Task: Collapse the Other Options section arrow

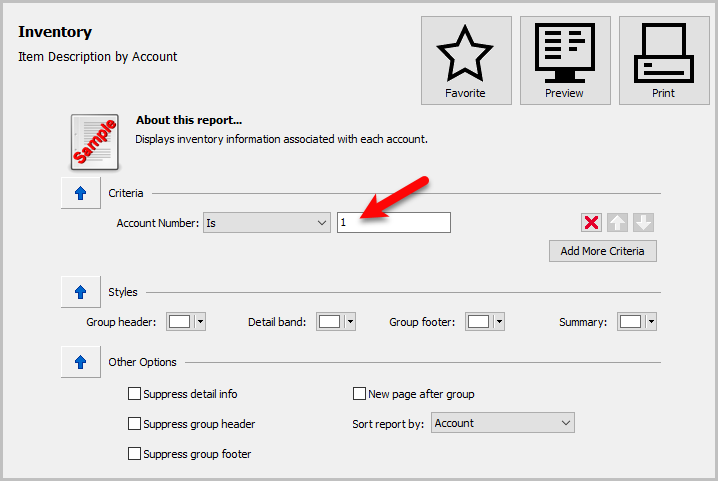Action: tap(81, 362)
